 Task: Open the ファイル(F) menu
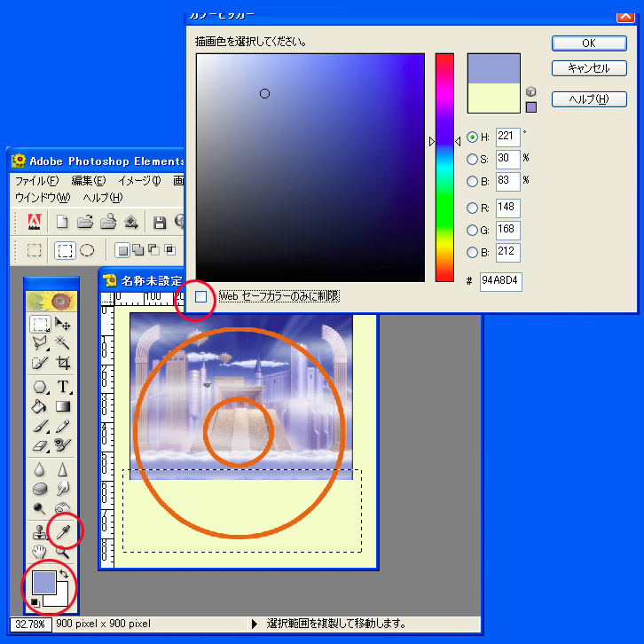tap(37, 181)
